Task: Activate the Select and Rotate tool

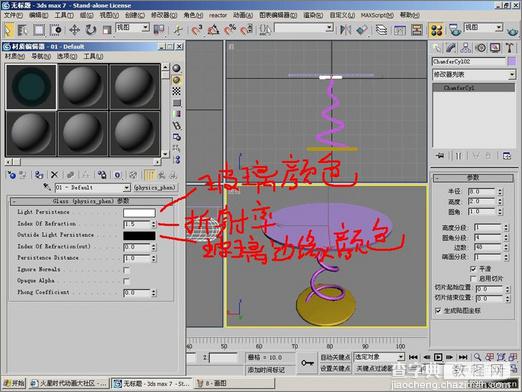Action: pos(91,30)
